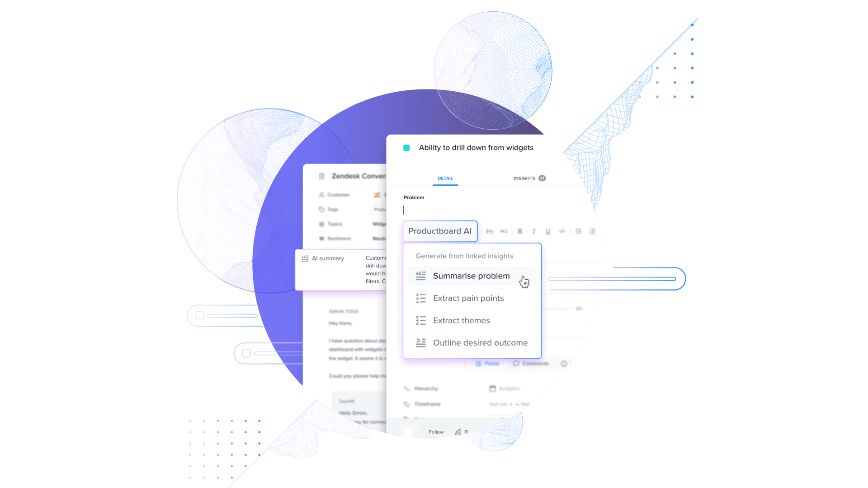Open the Productboard AI menu
This screenshot has width=868, height=488.
439,231
